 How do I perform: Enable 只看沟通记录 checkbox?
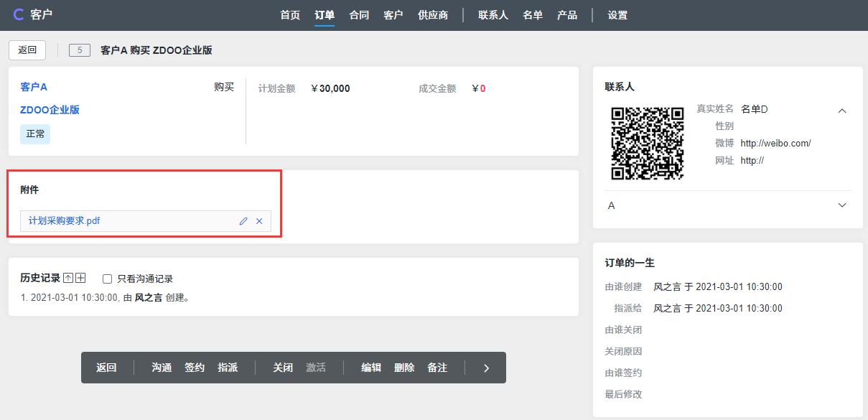108,279
